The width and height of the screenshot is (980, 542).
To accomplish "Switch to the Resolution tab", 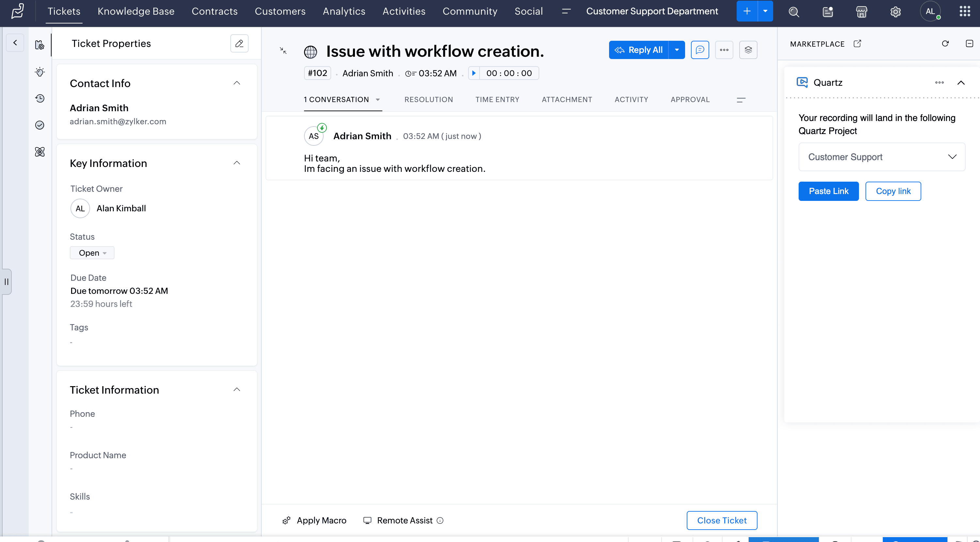I will pyautogui.click(x=428, y=100).
